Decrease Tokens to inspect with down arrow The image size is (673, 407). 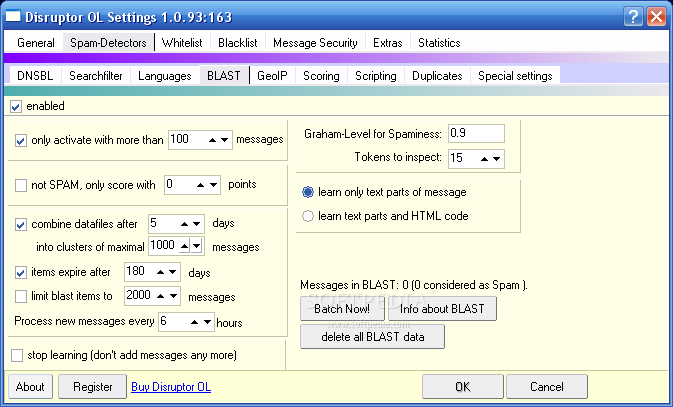coord(497,159)
